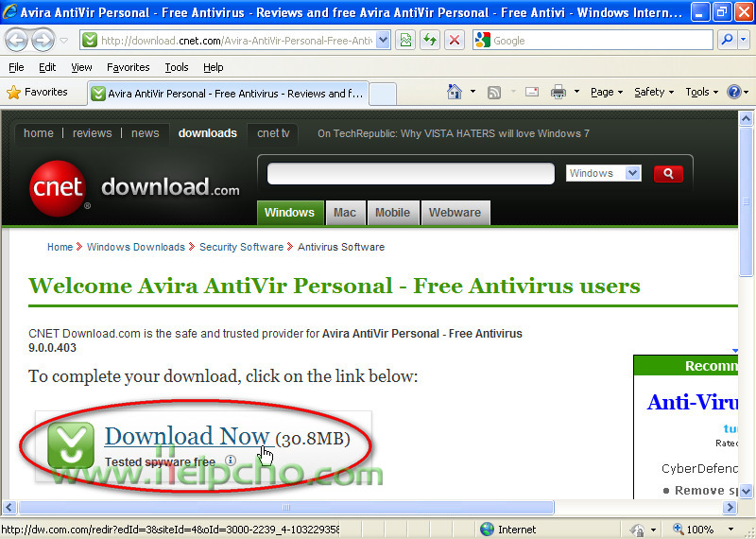
Task: Open the View menu
Action: click(x=81, y=67)
